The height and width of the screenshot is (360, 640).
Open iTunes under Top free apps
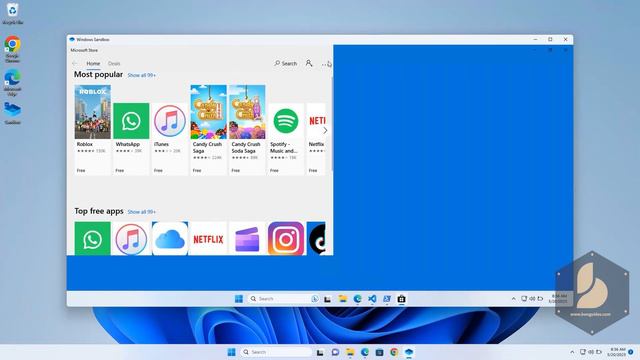131,239
